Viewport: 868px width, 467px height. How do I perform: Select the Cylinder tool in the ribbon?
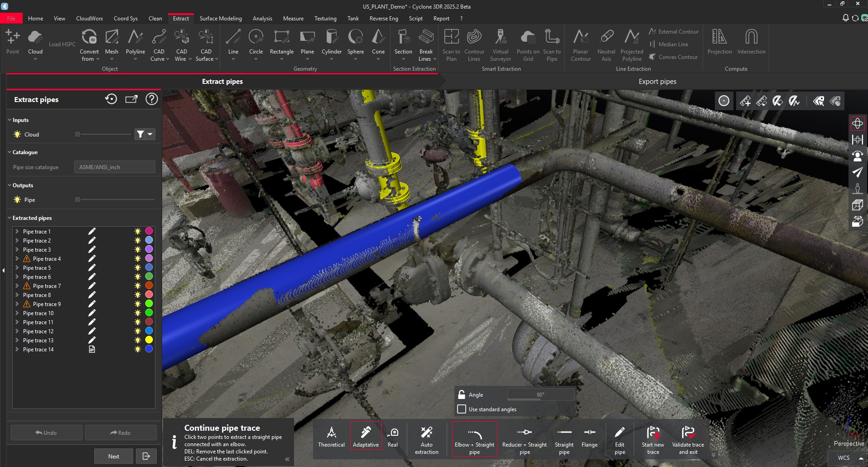click(x=331, y=44)
